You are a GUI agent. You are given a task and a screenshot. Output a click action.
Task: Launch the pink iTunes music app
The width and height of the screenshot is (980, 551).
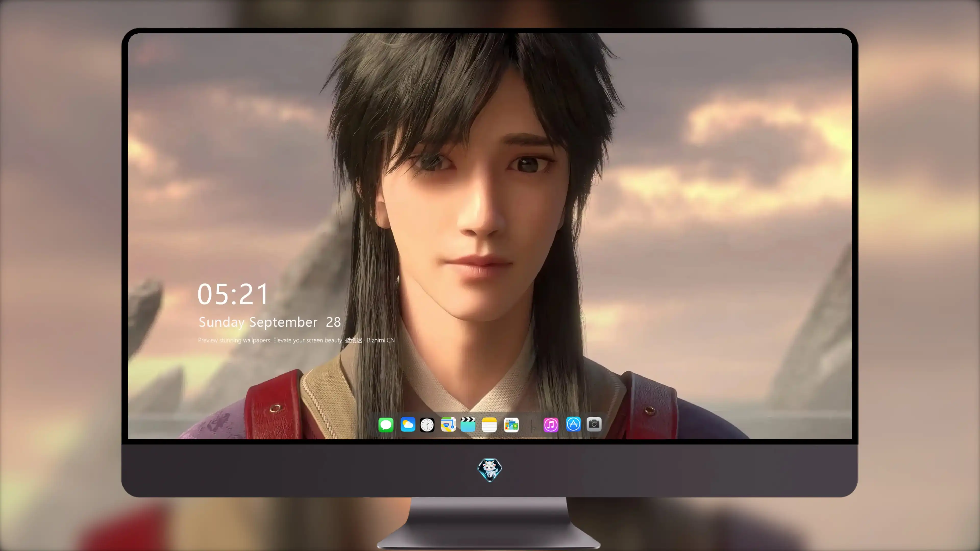point(551,424)
